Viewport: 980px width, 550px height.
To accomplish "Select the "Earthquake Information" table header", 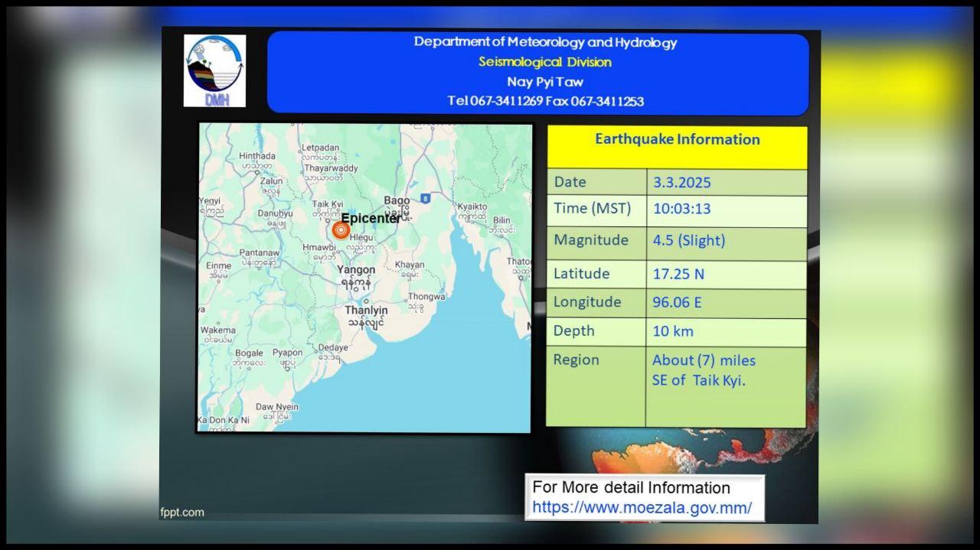I will (x=678, y=139).
